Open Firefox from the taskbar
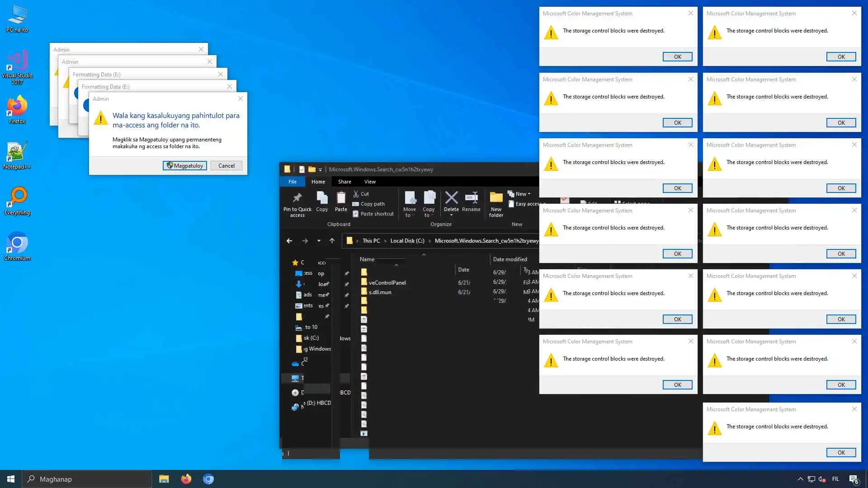 pyautogui.click(x=186, y=479)
